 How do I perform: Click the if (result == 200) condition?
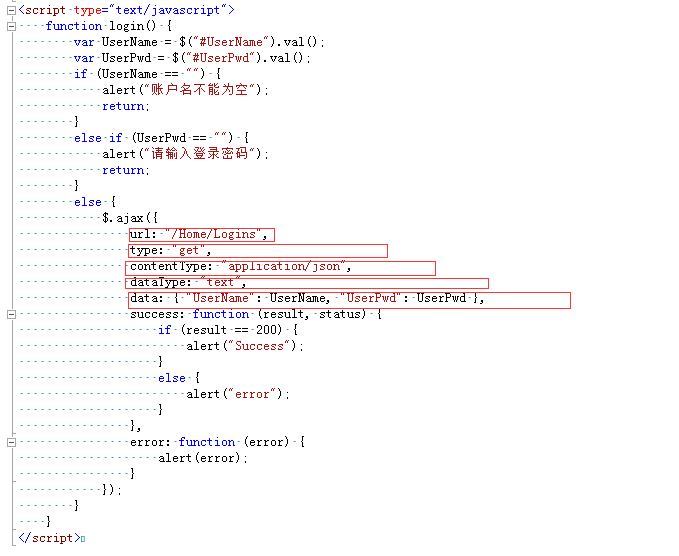click(x=228, y=330)
